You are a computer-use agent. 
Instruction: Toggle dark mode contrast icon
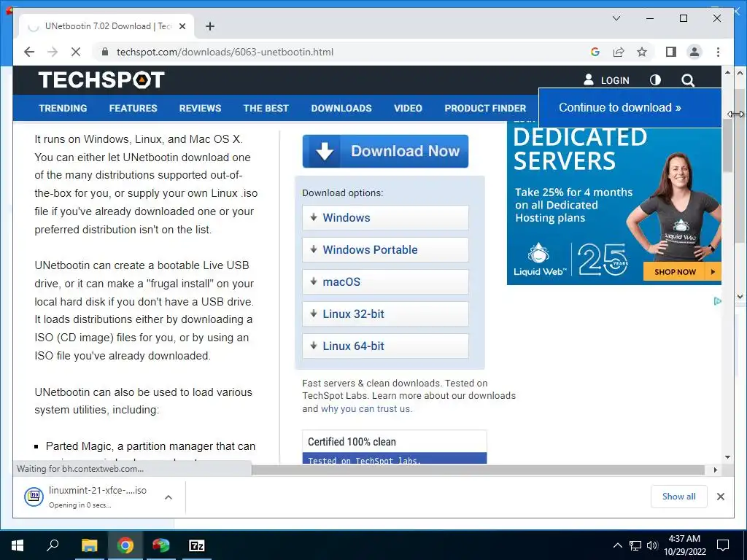tap(655, 80)
